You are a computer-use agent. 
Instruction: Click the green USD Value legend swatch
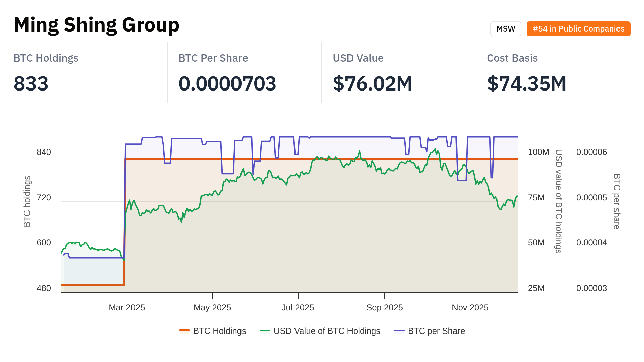(265, 331)
